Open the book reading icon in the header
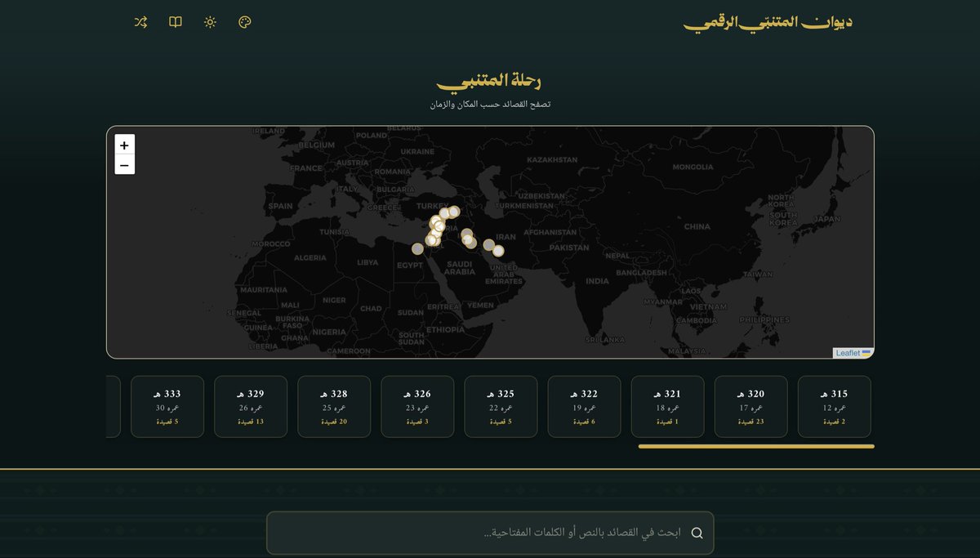The height and width of the screenshot is (558, 980). pos(175,22)
